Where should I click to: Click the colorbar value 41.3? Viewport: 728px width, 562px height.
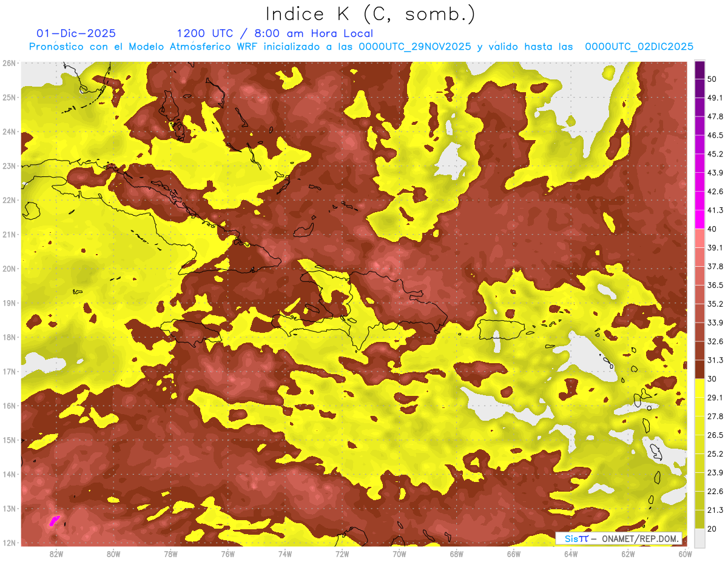[x=715, y=211]
